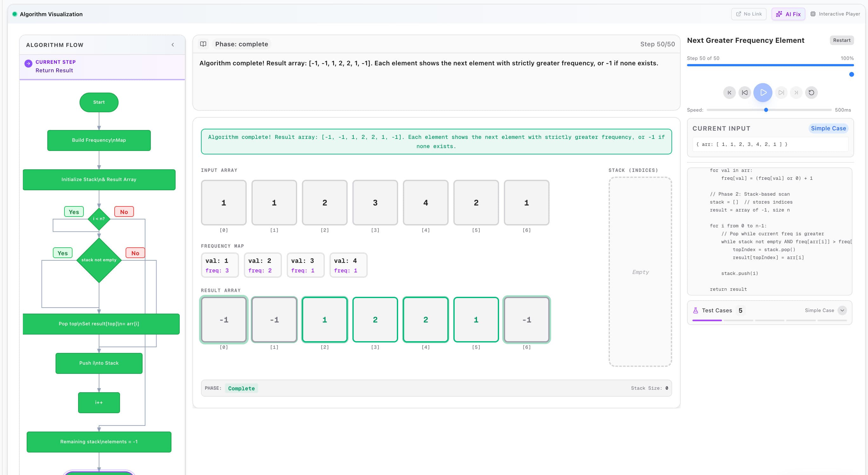Jump to the first step
This screenshot has height=475, width=868.
click(x=729, y=93)
